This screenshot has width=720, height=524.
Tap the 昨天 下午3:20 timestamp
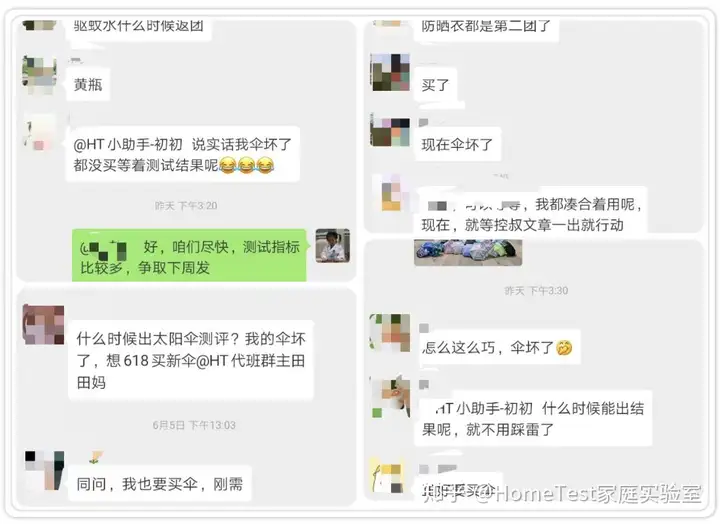point(186,206)
